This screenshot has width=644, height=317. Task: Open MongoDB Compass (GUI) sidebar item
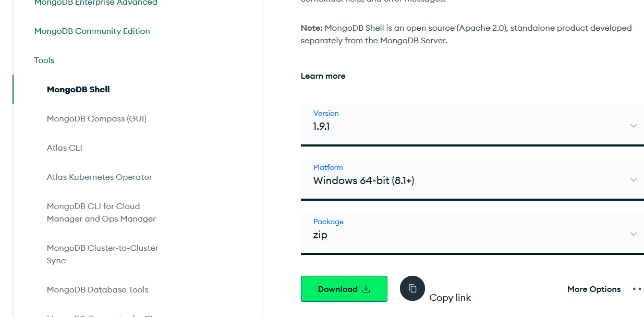tap(96, 119)
